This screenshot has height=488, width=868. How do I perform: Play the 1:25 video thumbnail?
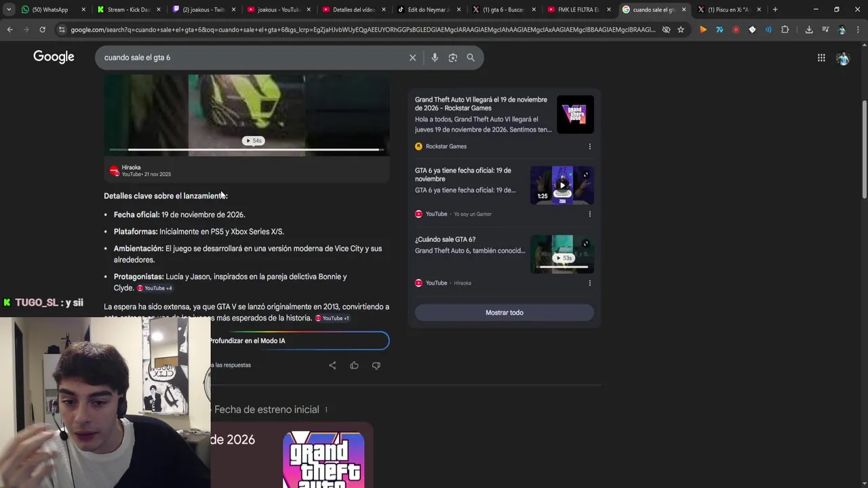pyautogui.click(x=562, y=185)
